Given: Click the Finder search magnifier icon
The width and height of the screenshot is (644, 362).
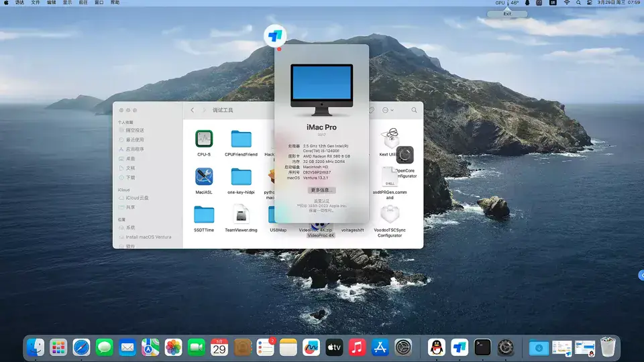Looking at the screenshot, I should tap(414, 110).
